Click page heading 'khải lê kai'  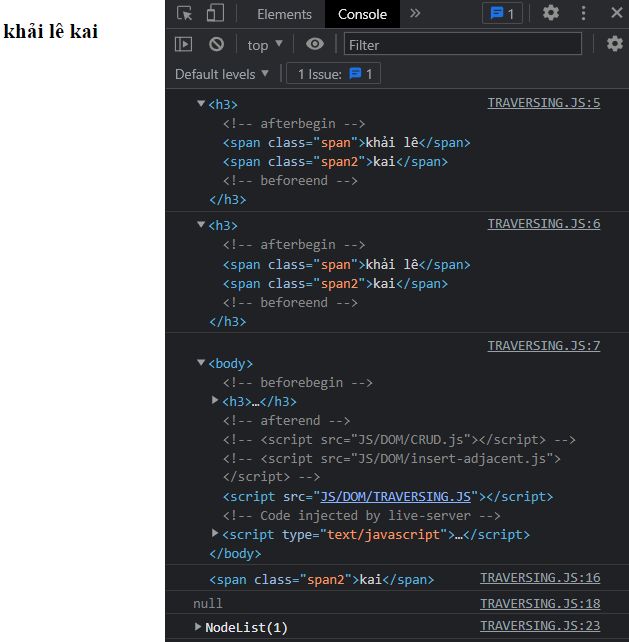[51, 32]
